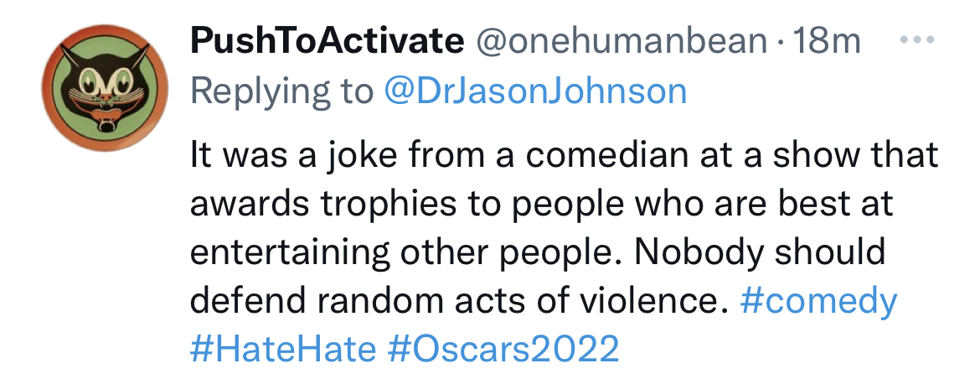Visit the @DrJasonJohnson mention link
Viewport: 980px width, 379px height.
[x=535, y=91]
